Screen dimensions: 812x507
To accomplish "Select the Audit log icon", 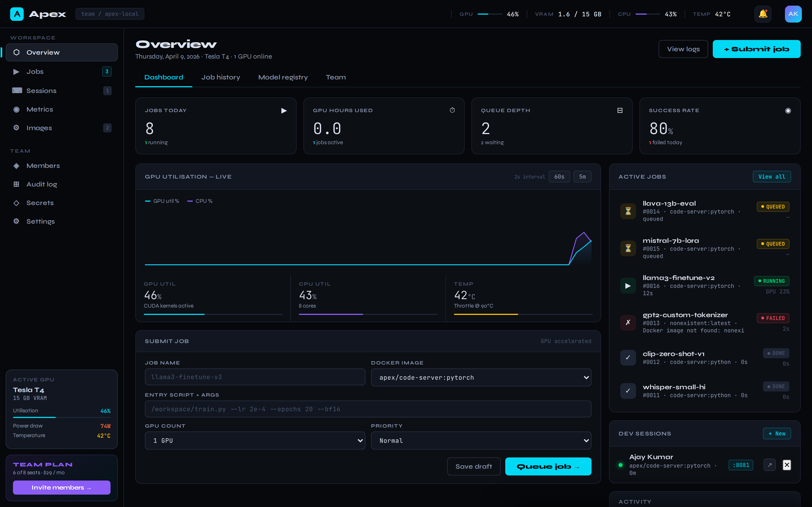I will [x=16, y=184].
